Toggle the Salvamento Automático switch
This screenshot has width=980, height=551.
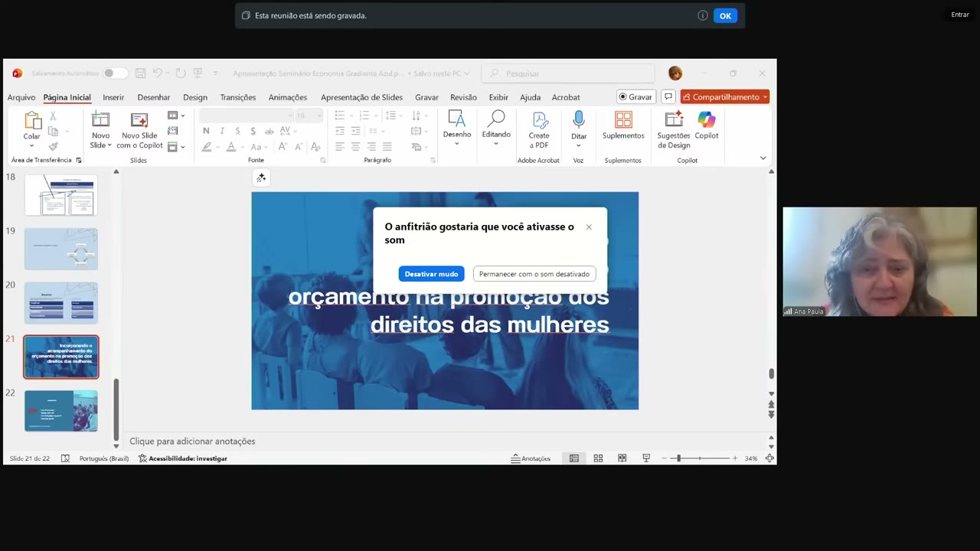115,73
